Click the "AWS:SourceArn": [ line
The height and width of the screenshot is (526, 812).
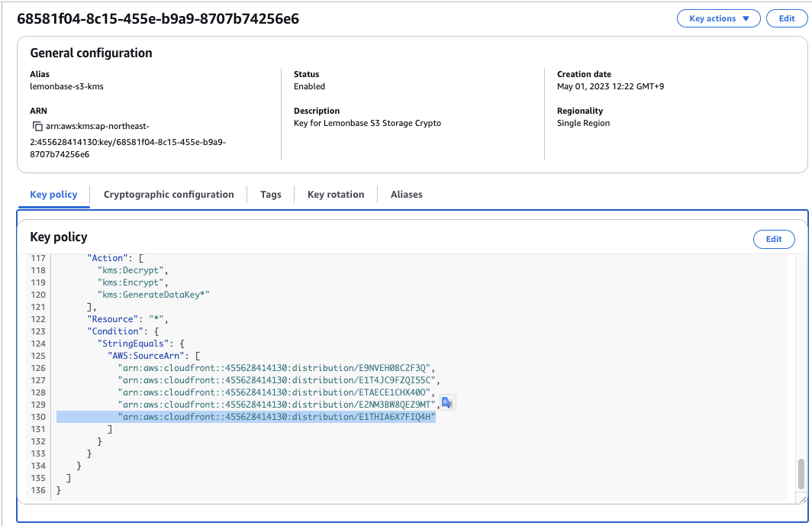154,356
